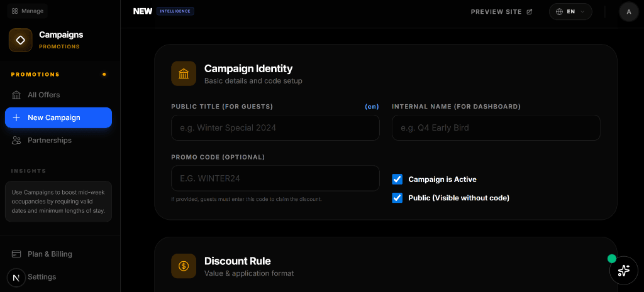Click the Insights tip about mid-week occupancies
644x292 pixels.
(58, 202)
